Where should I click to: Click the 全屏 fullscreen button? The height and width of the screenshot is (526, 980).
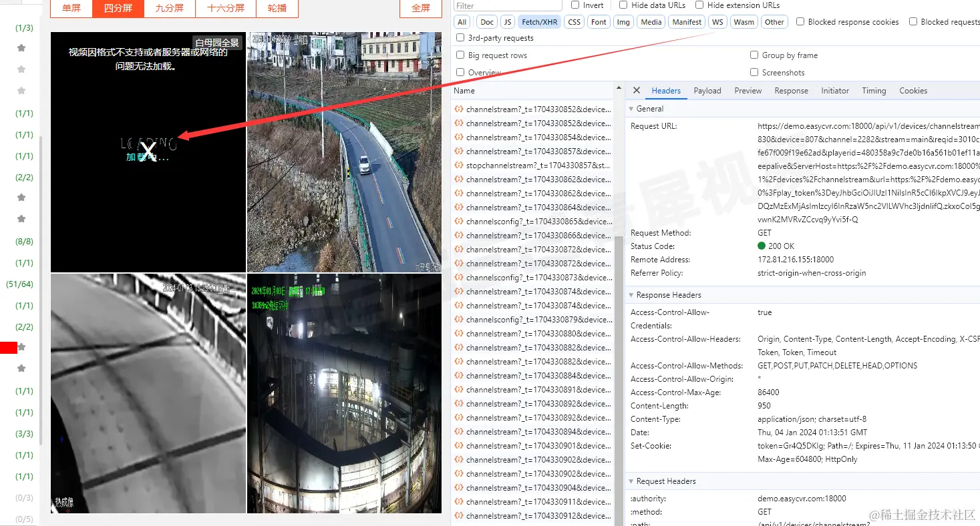click(x=421, y=8)
